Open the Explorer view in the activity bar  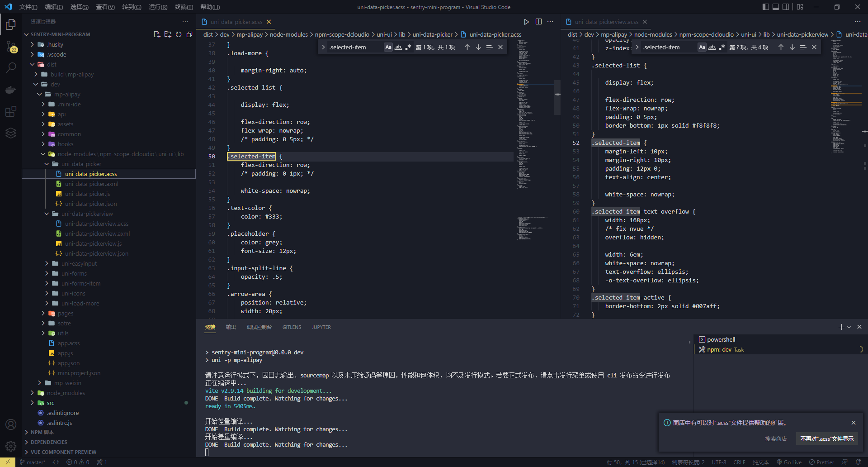(x=11, y=24)
